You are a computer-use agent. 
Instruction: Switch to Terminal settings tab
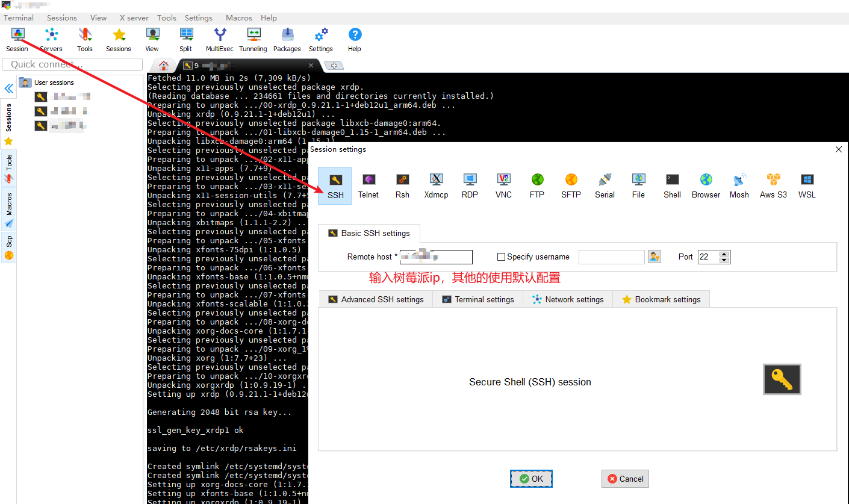point(478,299)
